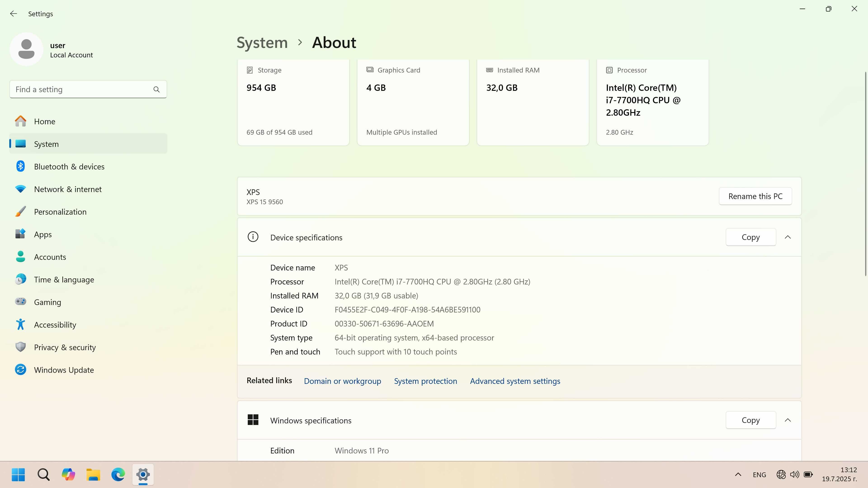
Task: Click Rename this PC button
Action: coord(755,196)
